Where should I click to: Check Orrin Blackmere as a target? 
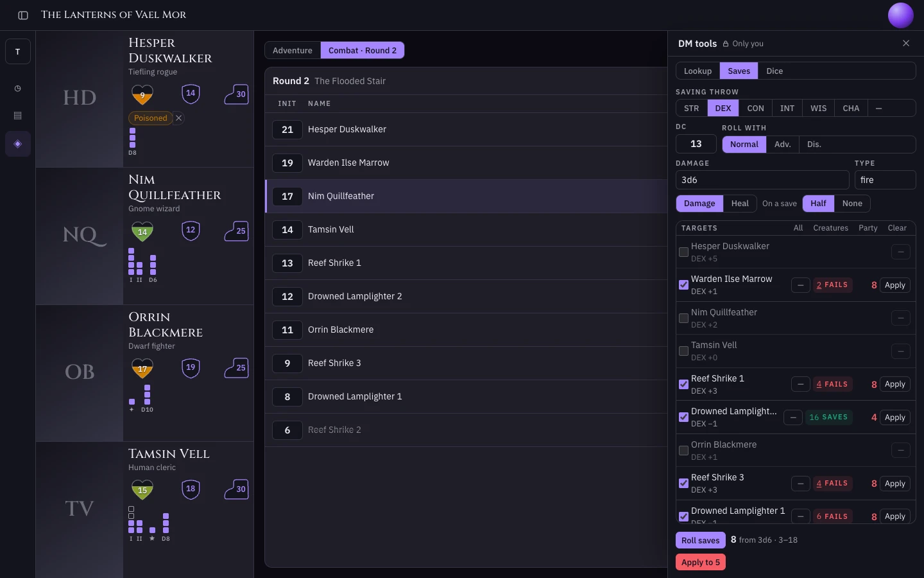point(683,451)
